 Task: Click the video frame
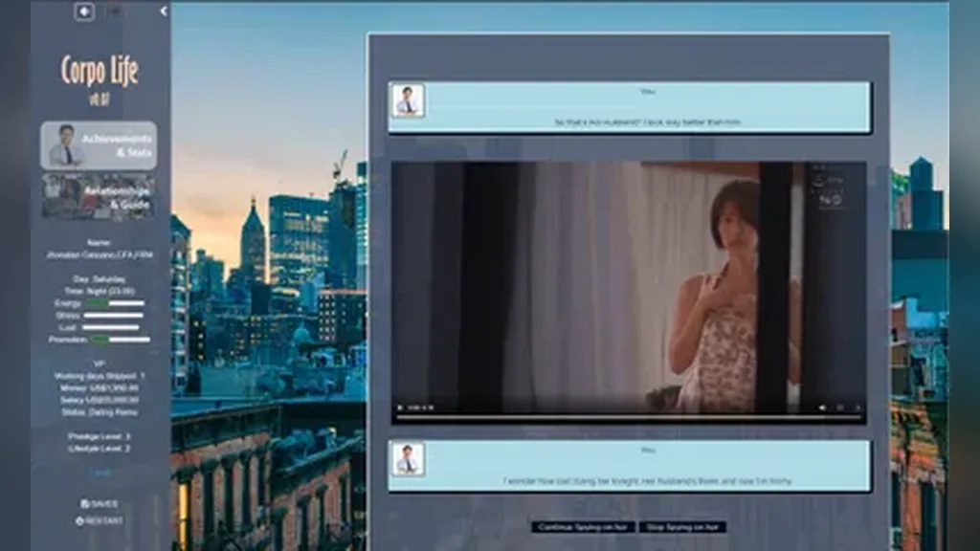click(x=628, y=293)
